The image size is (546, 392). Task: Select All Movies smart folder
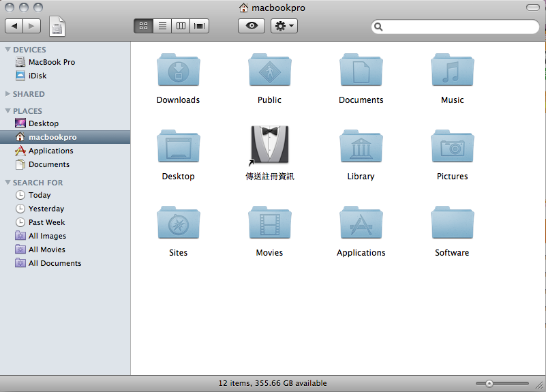tap(65, 250)
